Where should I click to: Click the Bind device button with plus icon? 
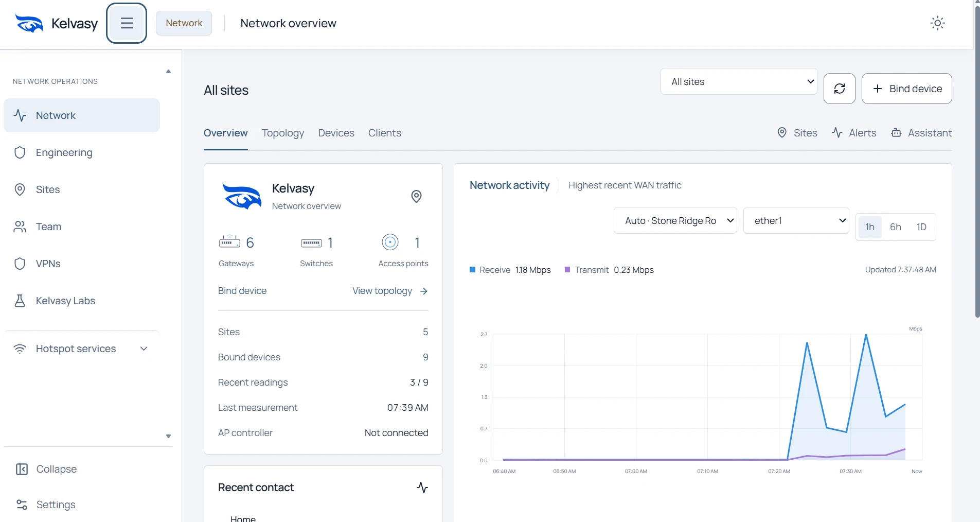pyautogui.click(x=907, y=89)
